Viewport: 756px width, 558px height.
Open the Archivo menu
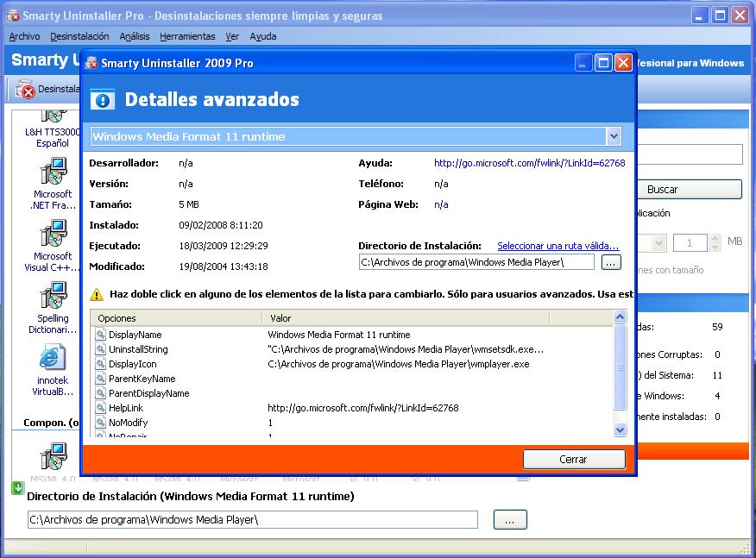[24, 36]
